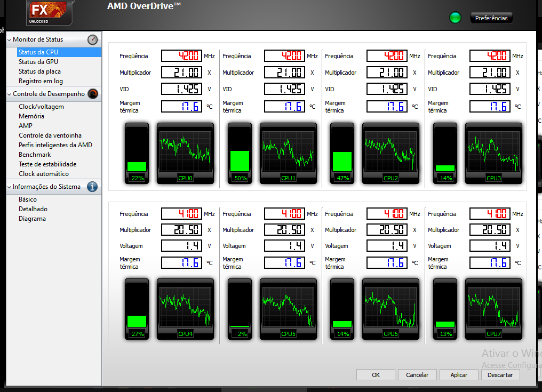The image size is (542, 392).
Task: Click CPU6 Margem térmica value 17.6
Action: [x=387, y=263]
